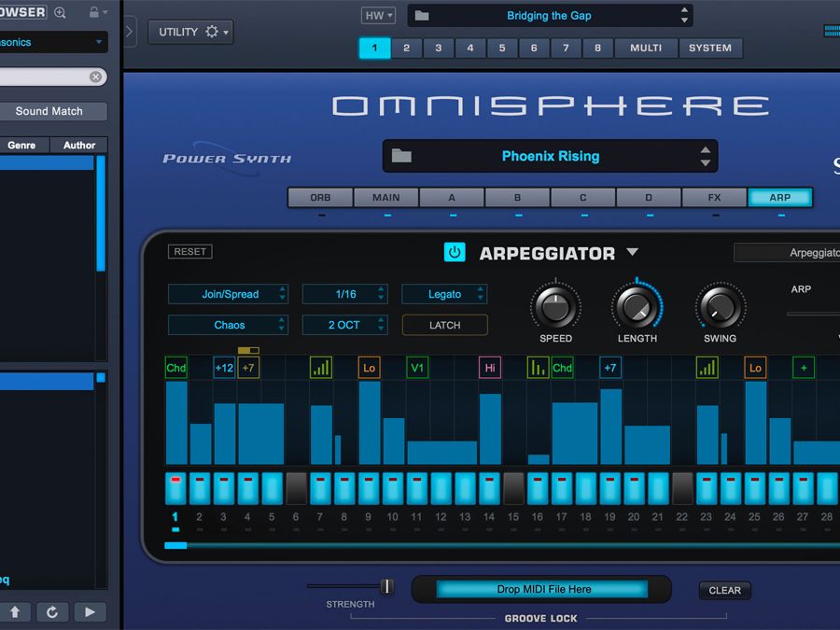Click the Groove Lock CLEAR button
This screenshot has width=840, height=630.
(x=725, y=590)
